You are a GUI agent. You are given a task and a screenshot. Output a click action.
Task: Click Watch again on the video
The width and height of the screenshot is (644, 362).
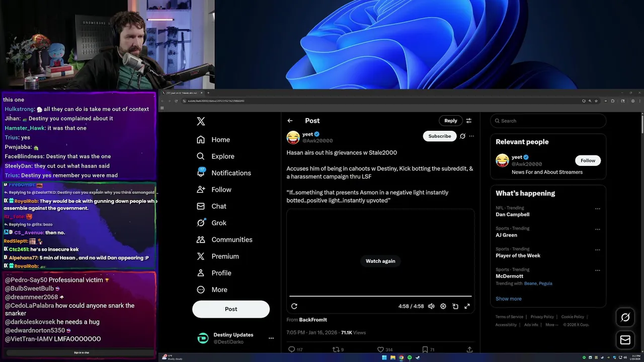click(380, 261)
